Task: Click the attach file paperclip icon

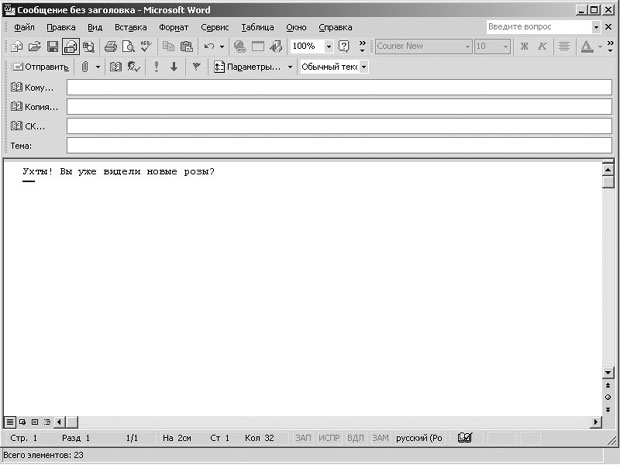Action: click(85, 67)
